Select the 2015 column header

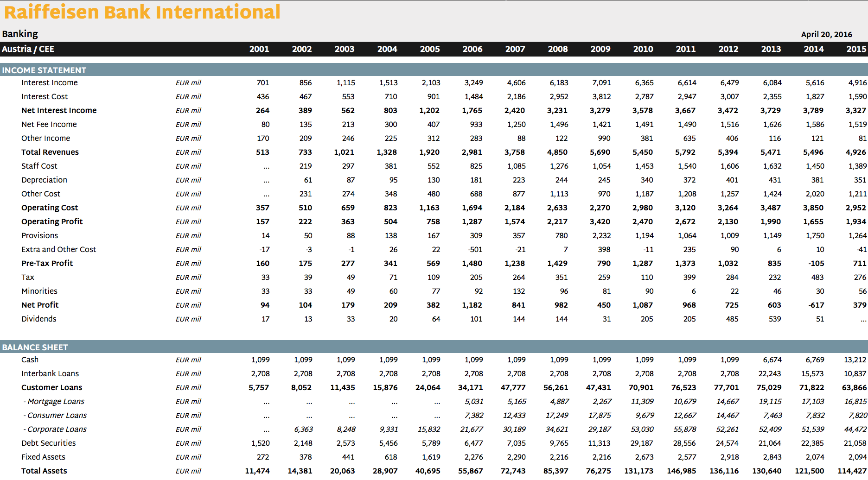(856, 49)
